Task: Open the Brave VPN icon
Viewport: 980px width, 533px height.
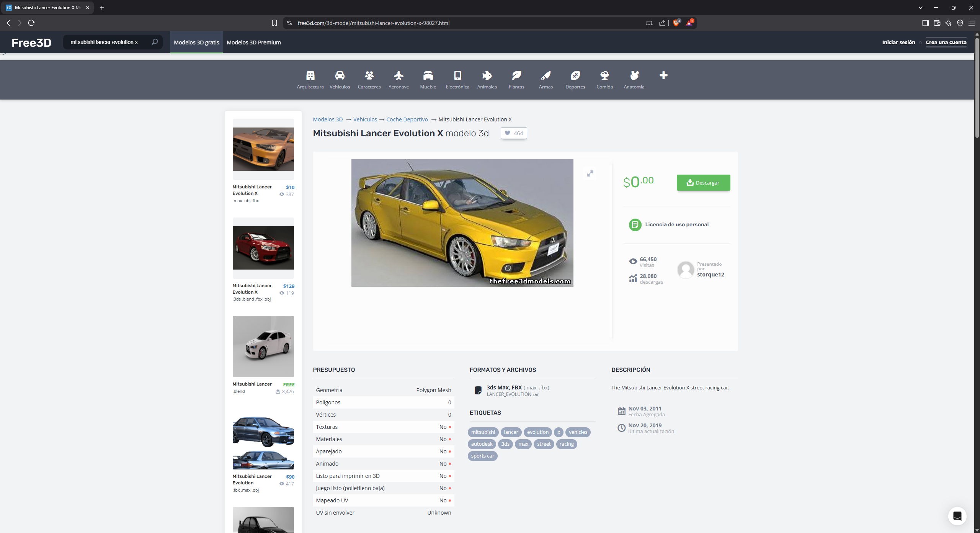Action: [x=960, y=23]
